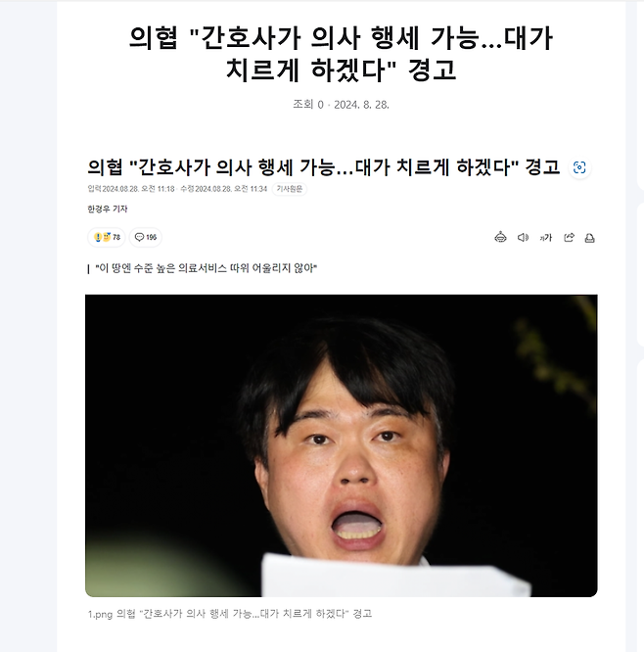This screenshot has height=652, width=644.
Task: Click the article headline inside embedded screenshot
Action: point(323,167)
